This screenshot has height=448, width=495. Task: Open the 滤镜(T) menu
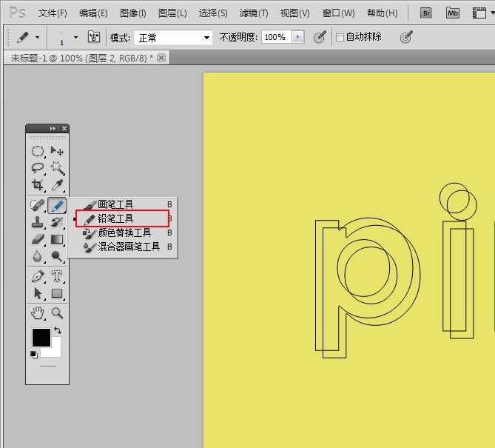253,13
